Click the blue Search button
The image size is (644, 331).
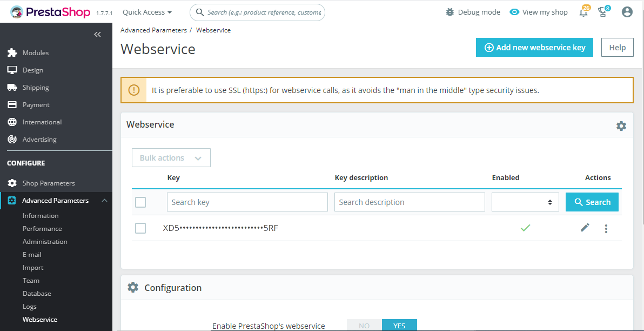tap(592, 202)
